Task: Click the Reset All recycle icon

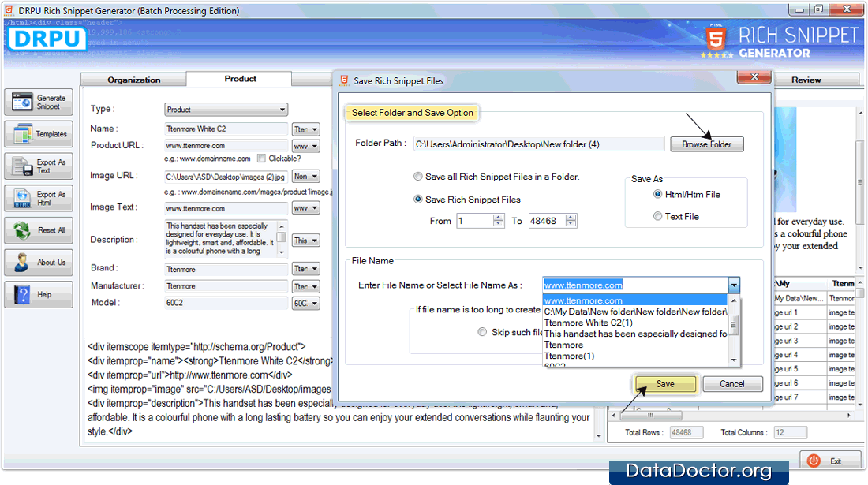Action: click(23, 230)
